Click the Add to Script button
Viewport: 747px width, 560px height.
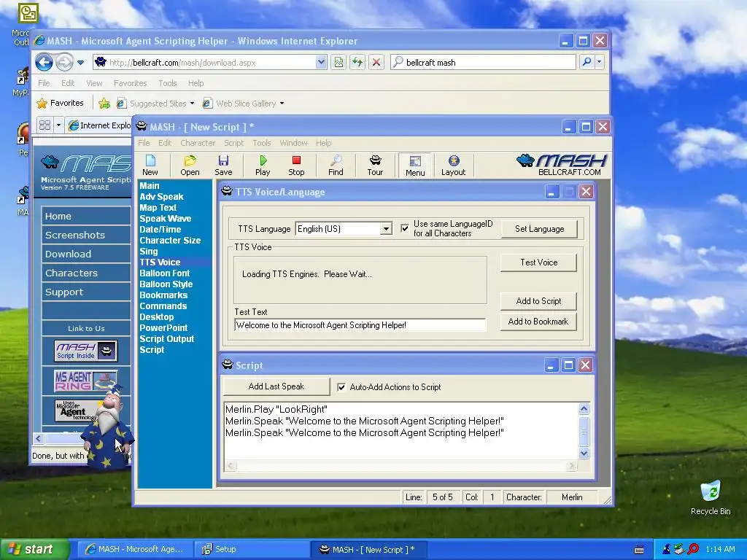538,301
